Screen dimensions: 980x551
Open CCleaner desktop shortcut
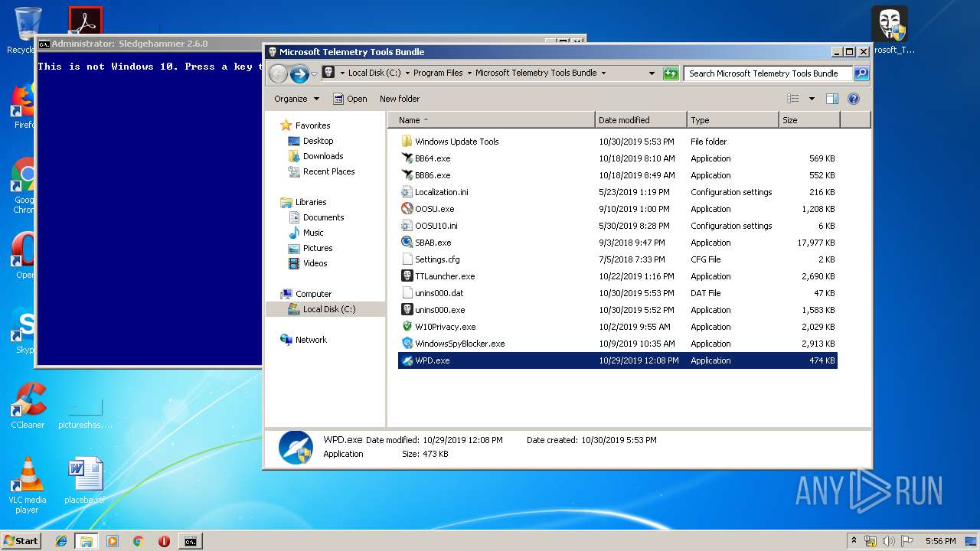point(28,406)
